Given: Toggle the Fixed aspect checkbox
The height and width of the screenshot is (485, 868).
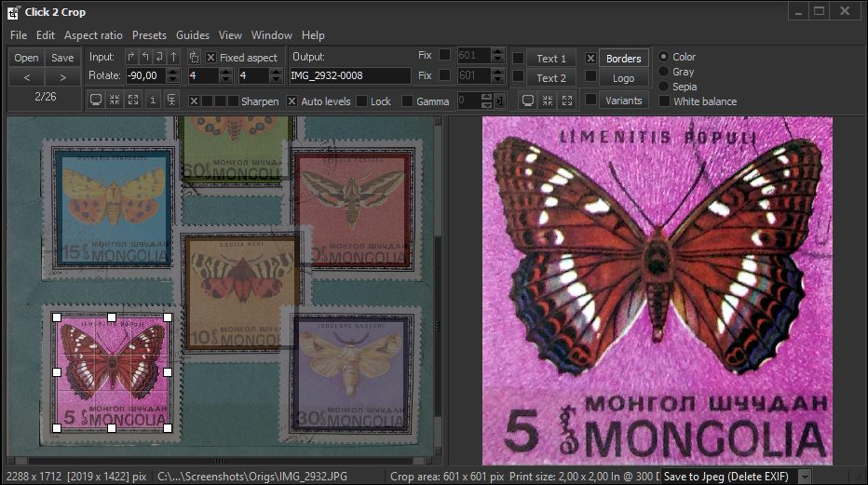Looking at the screenshot, I should (210, 58).
